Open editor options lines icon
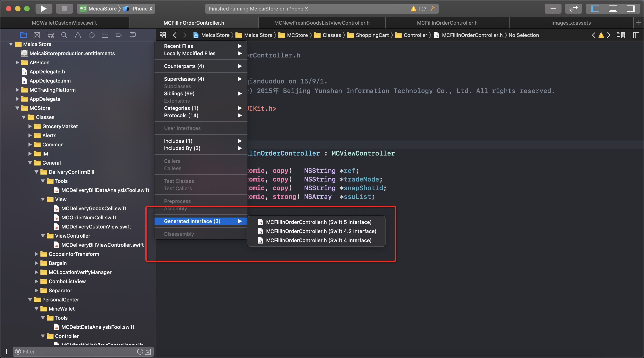Viewport: 644px width, 358px height. click(621, 35)
